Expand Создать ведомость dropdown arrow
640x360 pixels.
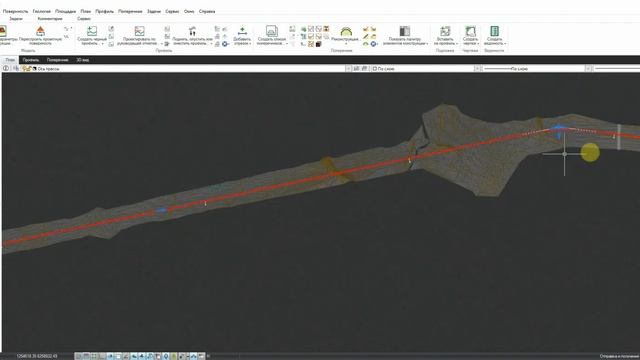[x=505, y=43]
